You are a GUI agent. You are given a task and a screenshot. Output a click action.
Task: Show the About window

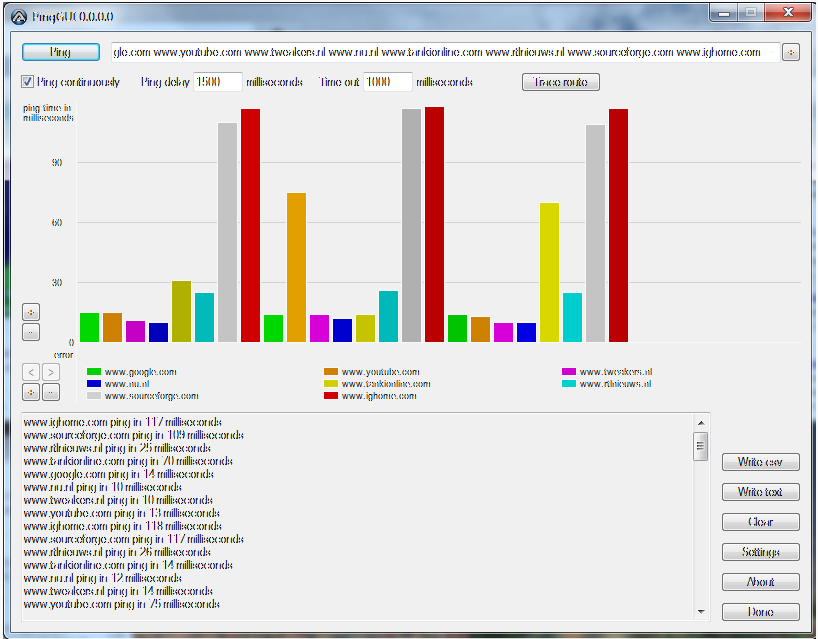(x=761, y=582)
